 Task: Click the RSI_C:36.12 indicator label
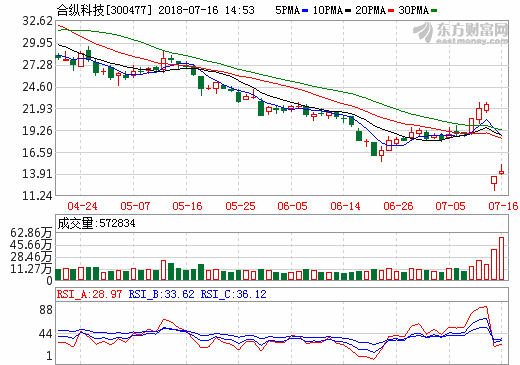tap(233, 294)
